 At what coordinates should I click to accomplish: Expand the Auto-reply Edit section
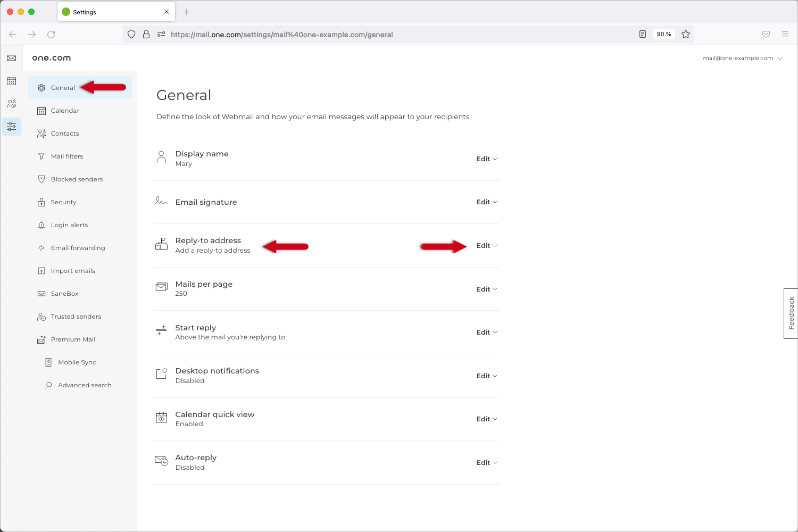[x=486, y=463]
